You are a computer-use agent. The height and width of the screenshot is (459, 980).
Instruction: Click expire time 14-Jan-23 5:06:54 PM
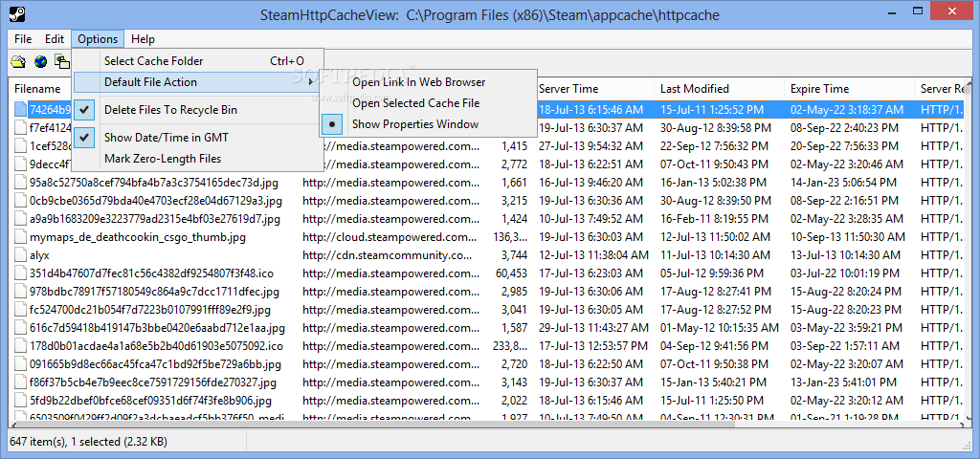tap(844, 183)
